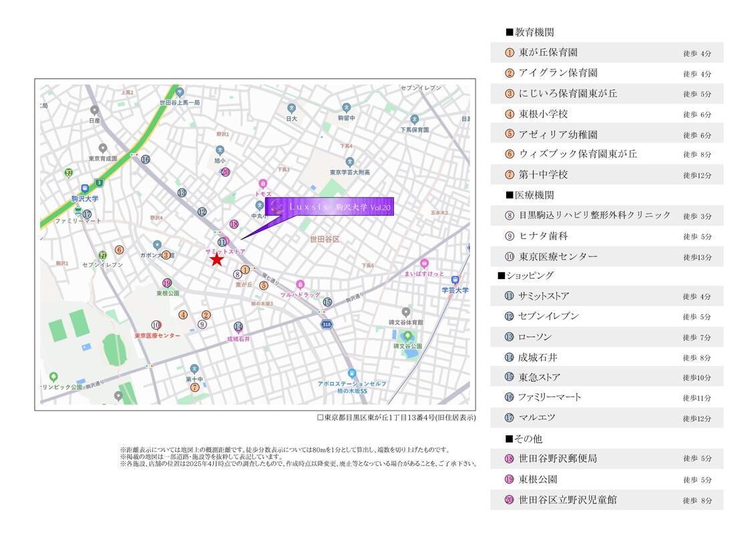Select the 碑文谷体育館 gray location pin
Image resolution: width=756 pixels, height=534 pixels.
tap(405, 312)
